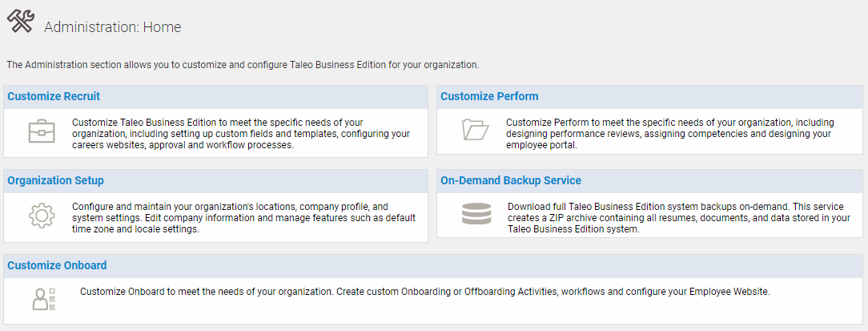This screenshot has width=868, height=331.
Task: Click empty space in the On-Demand Backup header bar
Action: coord(721,180)
